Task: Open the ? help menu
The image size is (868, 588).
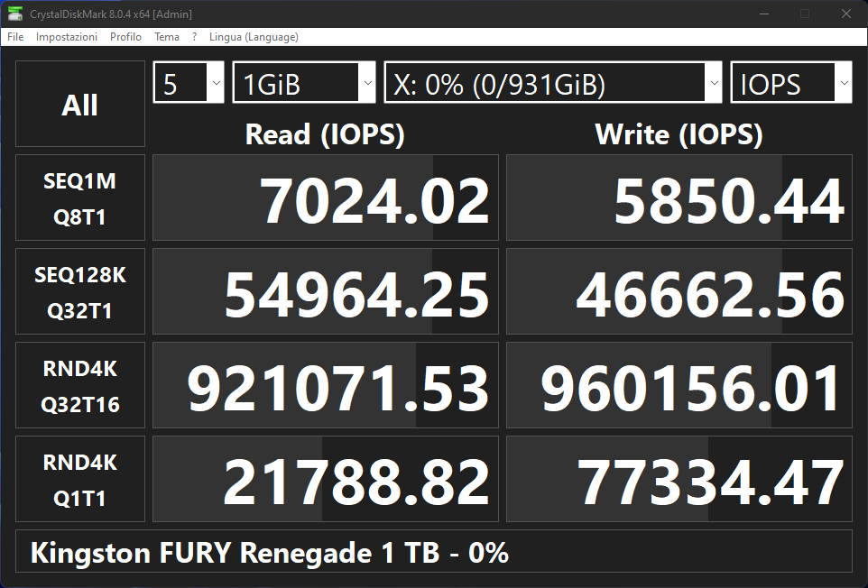Action: (x=194, y=36)
